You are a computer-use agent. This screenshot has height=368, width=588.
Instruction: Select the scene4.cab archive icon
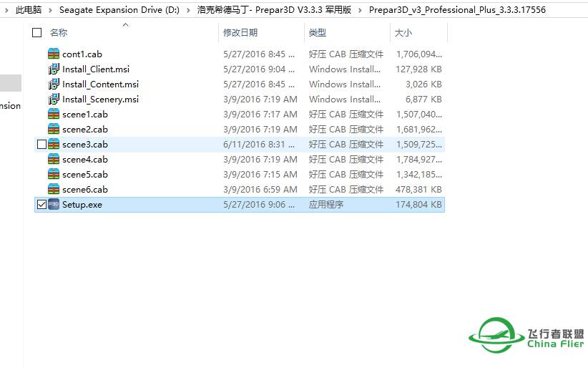pyautogui.click(x=54, y=160)
